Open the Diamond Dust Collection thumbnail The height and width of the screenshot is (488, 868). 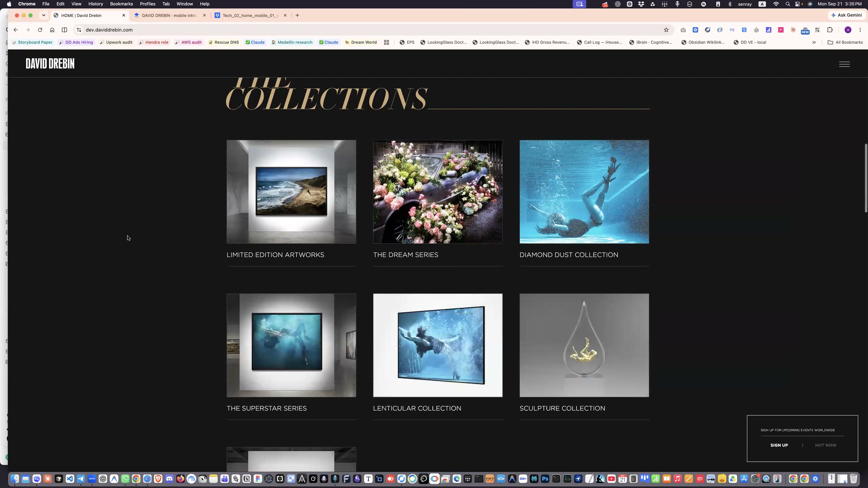pyautogui.click(x=584, y=192)
